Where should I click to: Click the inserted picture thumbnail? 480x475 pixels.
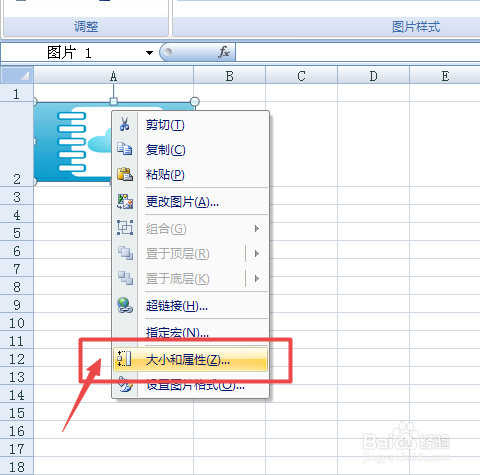tap(73, 142)
